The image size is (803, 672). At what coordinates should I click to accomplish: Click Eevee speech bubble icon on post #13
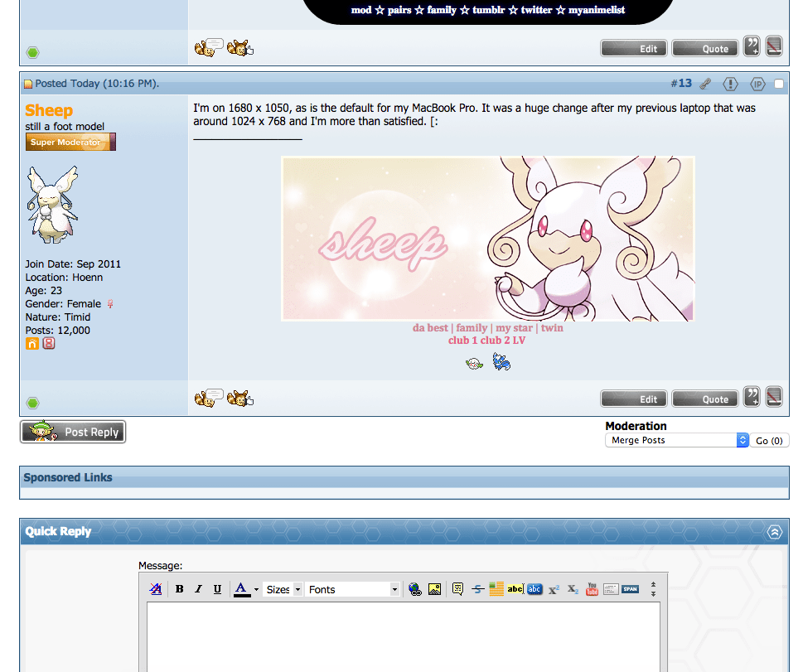(x=209, y=398)
